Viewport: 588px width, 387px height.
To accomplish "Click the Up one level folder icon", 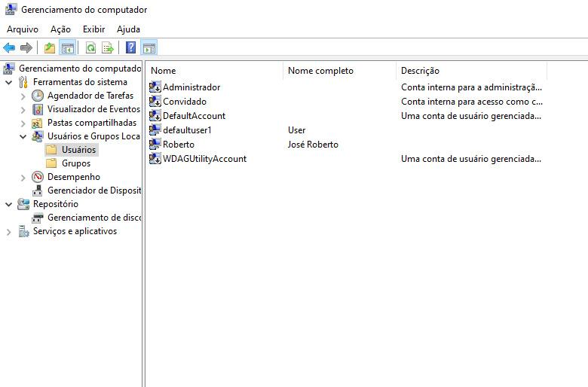I will pos(50,47).
